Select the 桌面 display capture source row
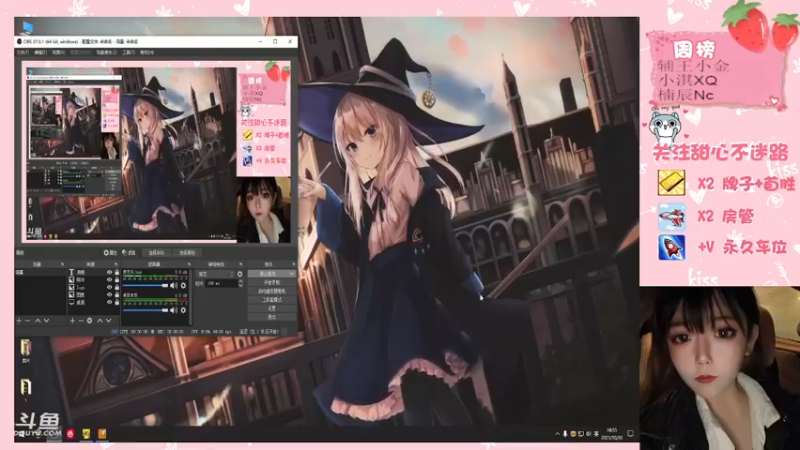The image size is (800, 450). 94,302
